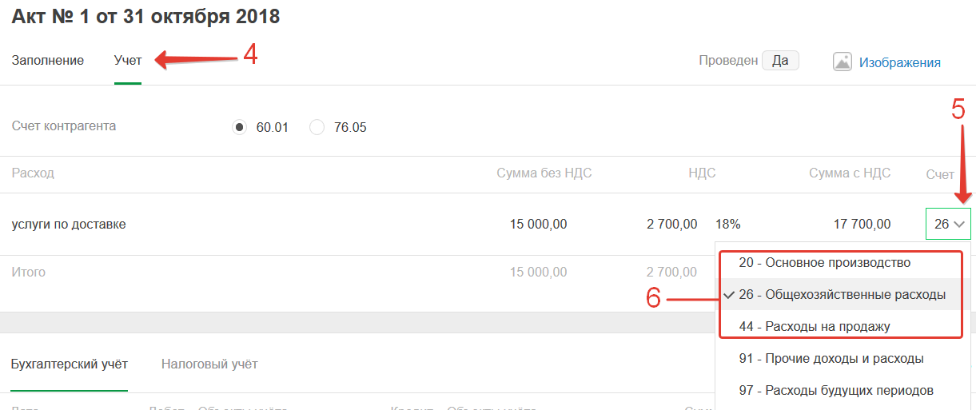This screenshot has width=980, height=410.
Task: Click the 17 700,00 total with VAT
Action: 862,225
